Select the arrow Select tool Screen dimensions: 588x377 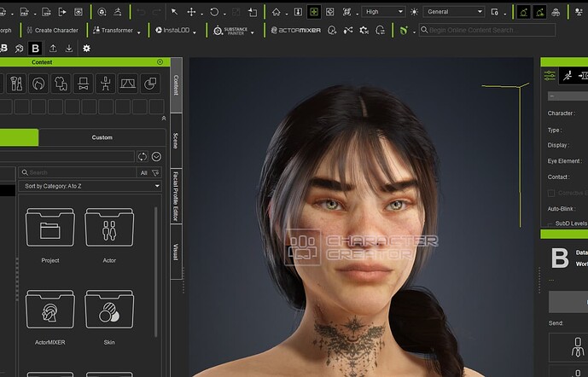[x=174, y=12]
